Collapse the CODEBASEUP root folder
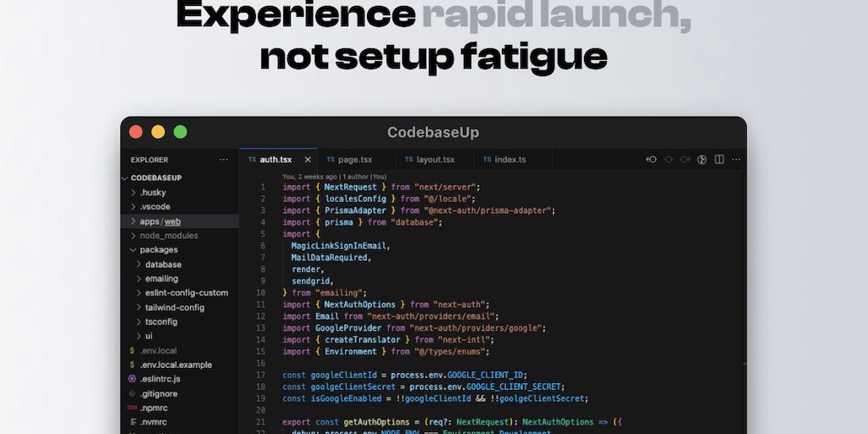This screenshot has width=868, height=434. tap(125, 178)
